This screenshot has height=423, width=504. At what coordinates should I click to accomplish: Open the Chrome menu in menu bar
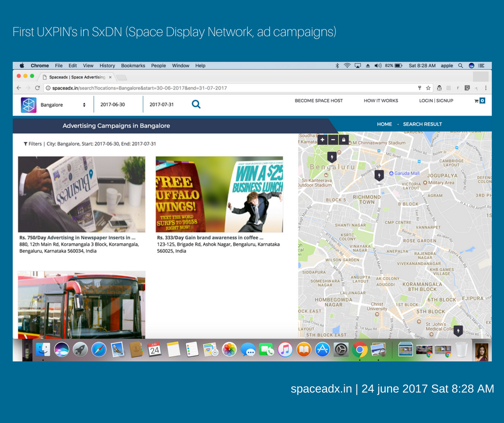[x=40, y=65]
